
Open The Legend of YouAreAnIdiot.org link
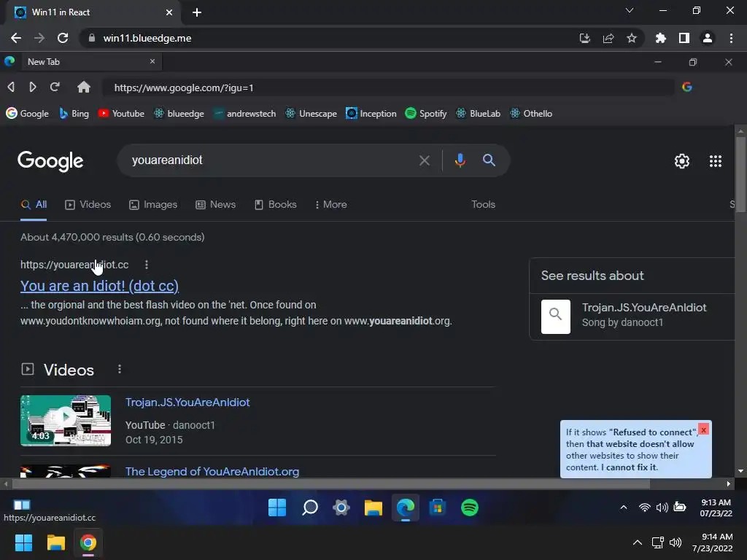pos(212,472)
